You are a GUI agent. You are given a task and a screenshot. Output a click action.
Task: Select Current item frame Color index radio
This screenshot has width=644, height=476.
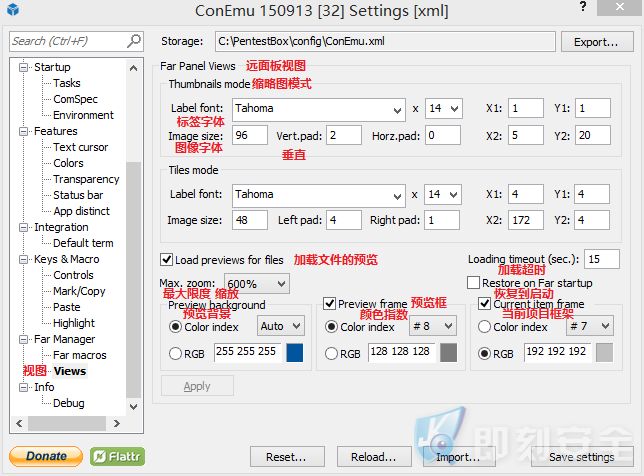(x=484, y=327)
